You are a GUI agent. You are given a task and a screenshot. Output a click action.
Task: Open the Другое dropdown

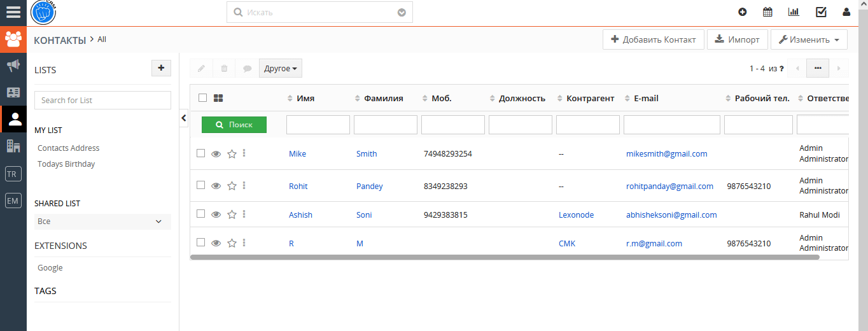point(281,68)
